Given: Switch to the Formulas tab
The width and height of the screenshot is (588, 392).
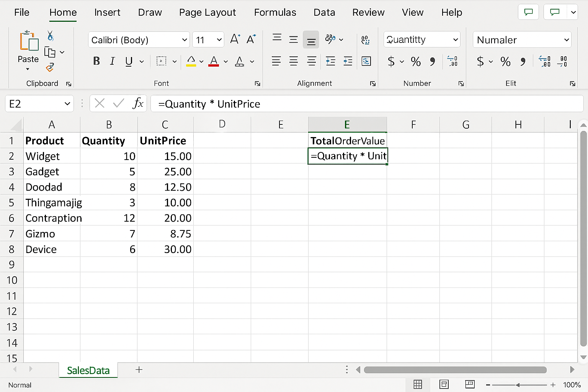Looking at the screenshot, I should [x=275, y=12].
